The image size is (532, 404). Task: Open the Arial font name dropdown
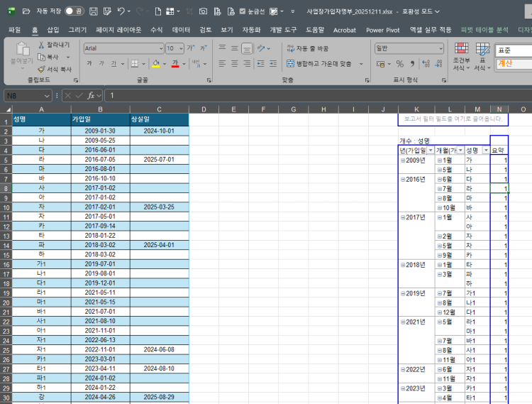click(x=161, y=48)
